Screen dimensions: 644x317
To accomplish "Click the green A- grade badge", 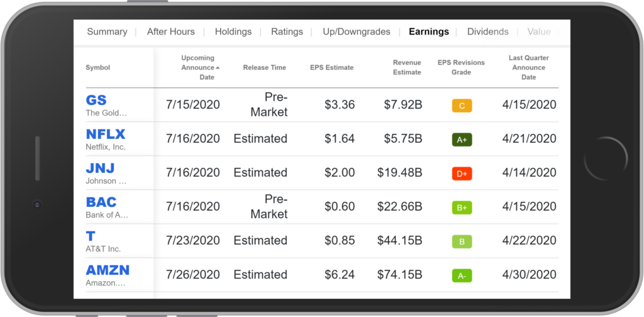I will (x=462, y=275).
